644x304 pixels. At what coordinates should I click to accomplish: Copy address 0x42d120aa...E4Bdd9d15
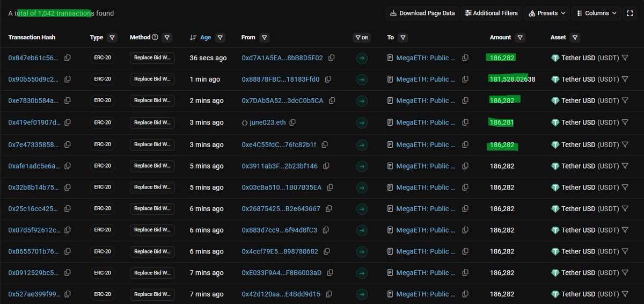pyautogui.click(x=329, y=294)
